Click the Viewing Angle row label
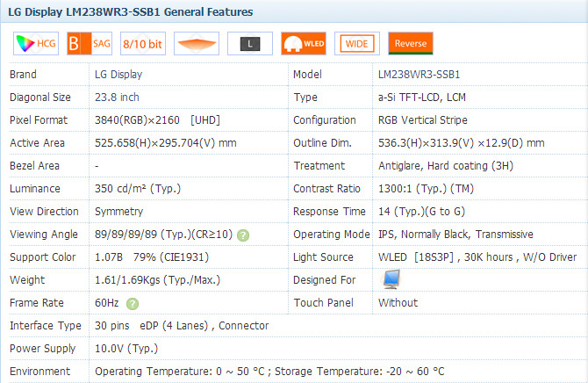This screenshot has height=383, width=588. click(x=44, y=235)
